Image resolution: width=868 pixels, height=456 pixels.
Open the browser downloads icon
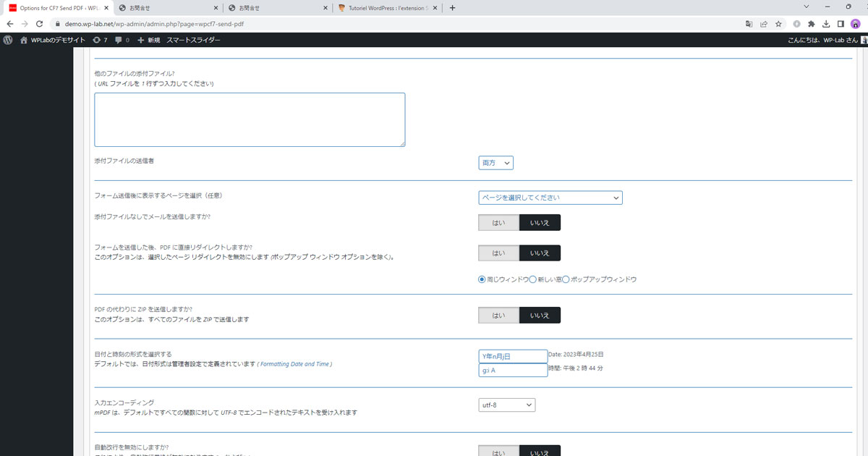point(825,23)
